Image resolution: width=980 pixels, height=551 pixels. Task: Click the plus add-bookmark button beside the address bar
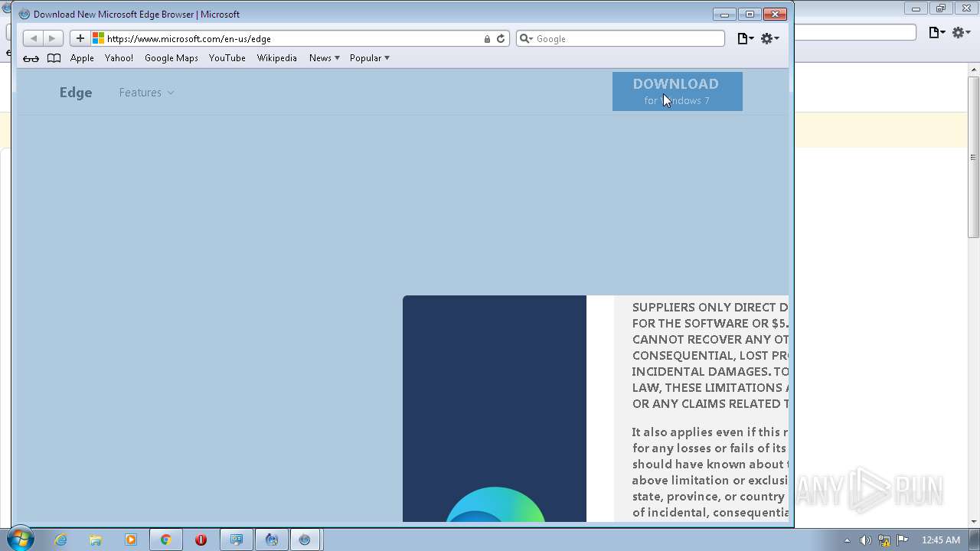80,38
